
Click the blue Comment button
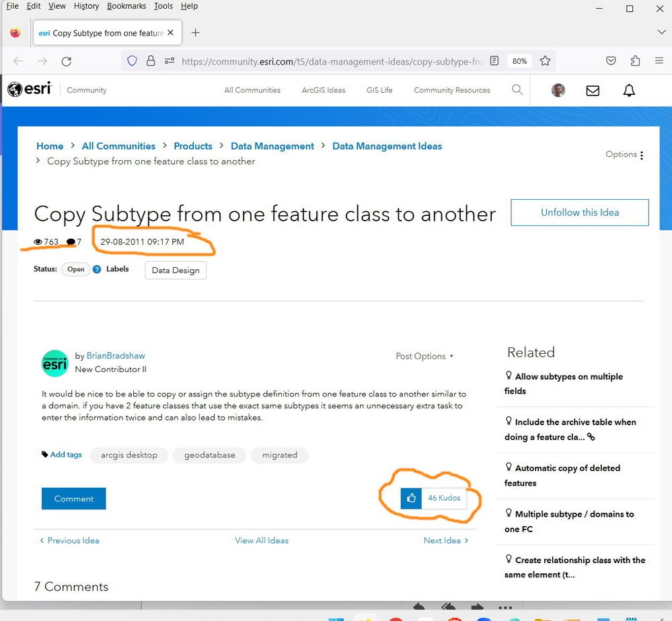coord(74,499)
